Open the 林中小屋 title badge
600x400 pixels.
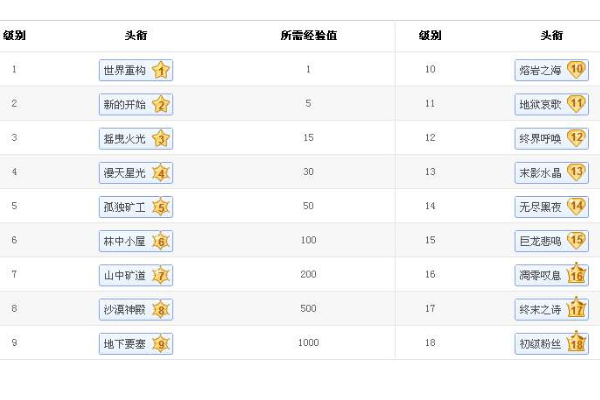[125, 241]
